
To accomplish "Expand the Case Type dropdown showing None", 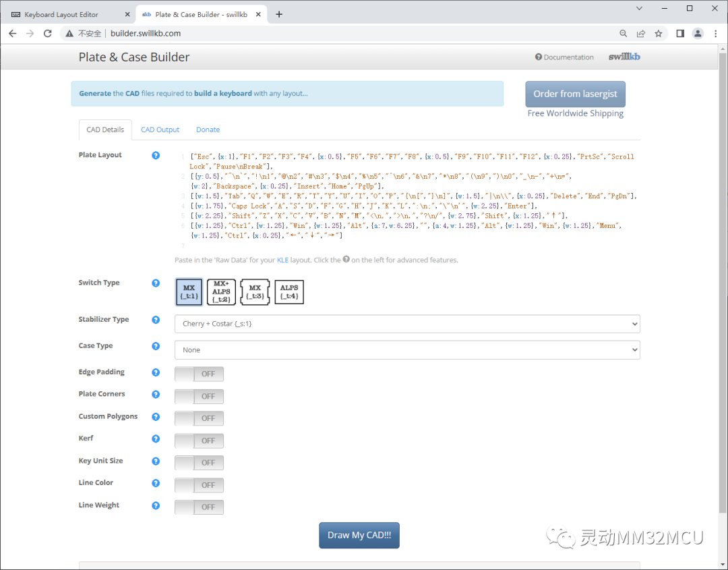I will click(407, 350).
